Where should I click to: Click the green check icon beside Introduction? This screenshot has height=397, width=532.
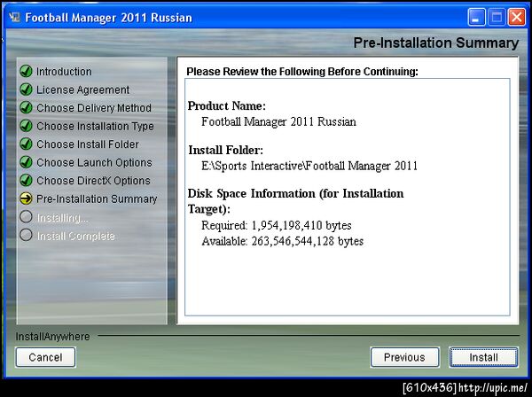pos(26,71)
